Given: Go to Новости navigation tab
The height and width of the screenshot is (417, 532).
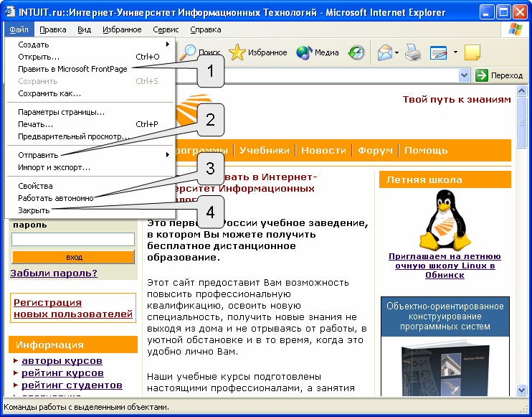Looking at the screenshot, I should (323, 151).
